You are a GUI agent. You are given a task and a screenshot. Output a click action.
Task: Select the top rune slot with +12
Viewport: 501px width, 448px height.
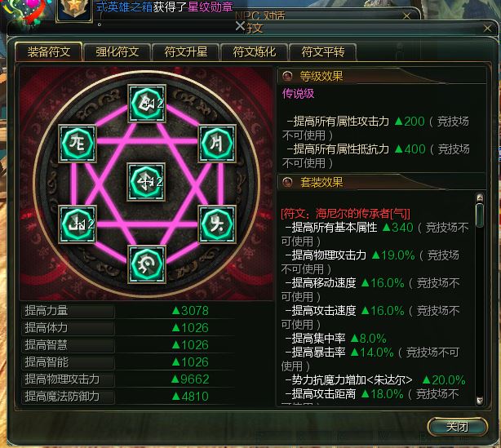(147, 103)
